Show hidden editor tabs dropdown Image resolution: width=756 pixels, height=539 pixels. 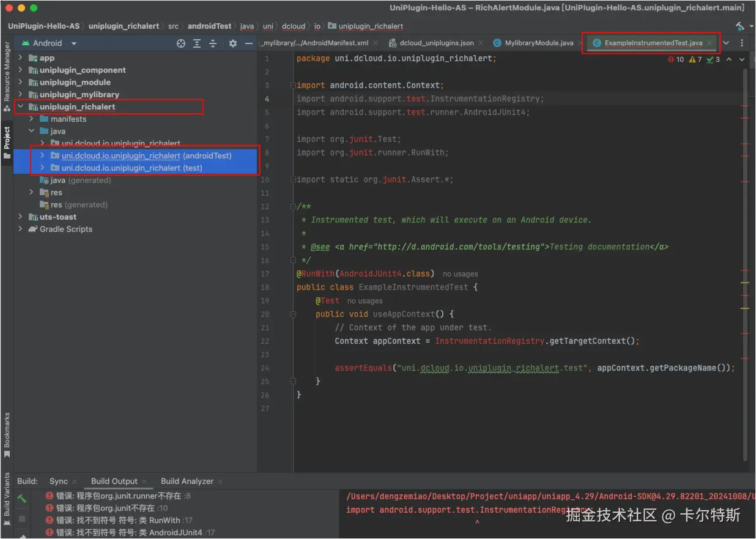pyautogui.click(x=726, y=43)
